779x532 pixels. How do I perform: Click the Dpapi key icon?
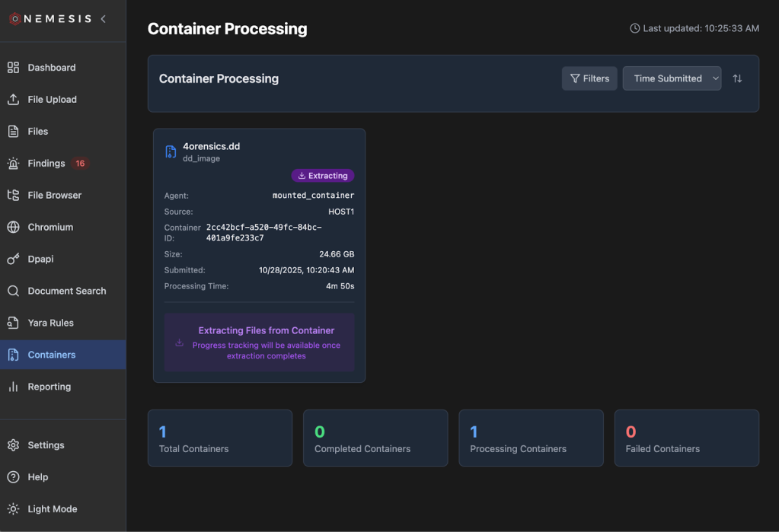pos(13,260)
